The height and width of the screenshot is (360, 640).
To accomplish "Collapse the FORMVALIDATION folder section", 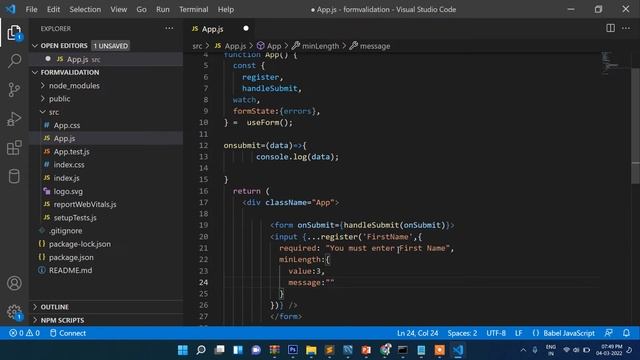I will [x=106, y=72].
